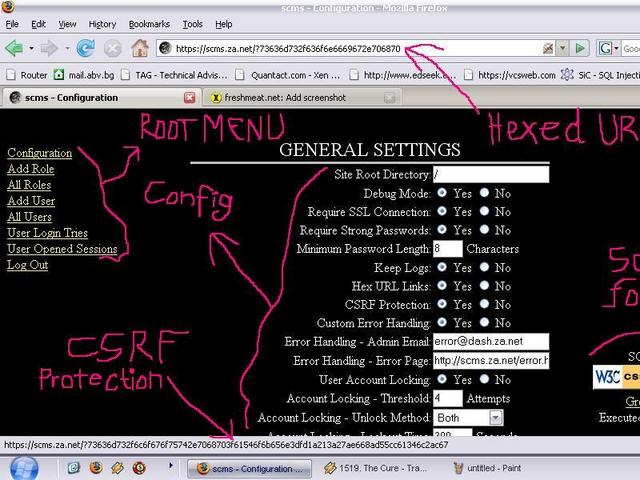This screenshot has height=480, width=640.
Task: Set Debug Mode to No
Action: pyautogui.click(x=485, y=192)
